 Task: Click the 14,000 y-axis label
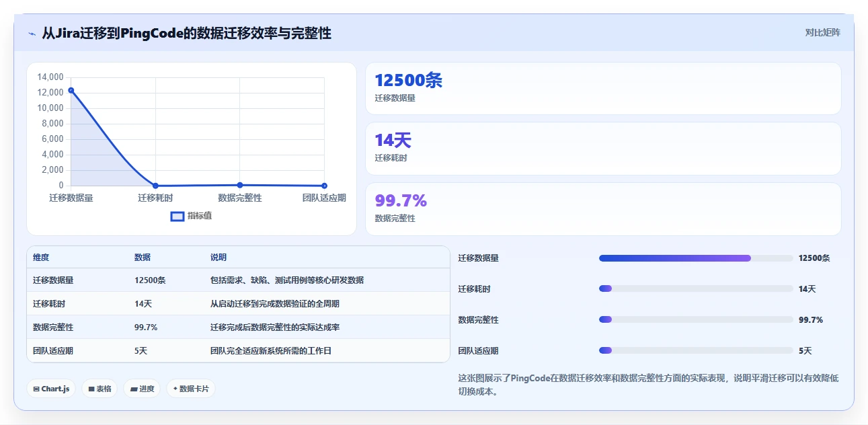(50, 77)
